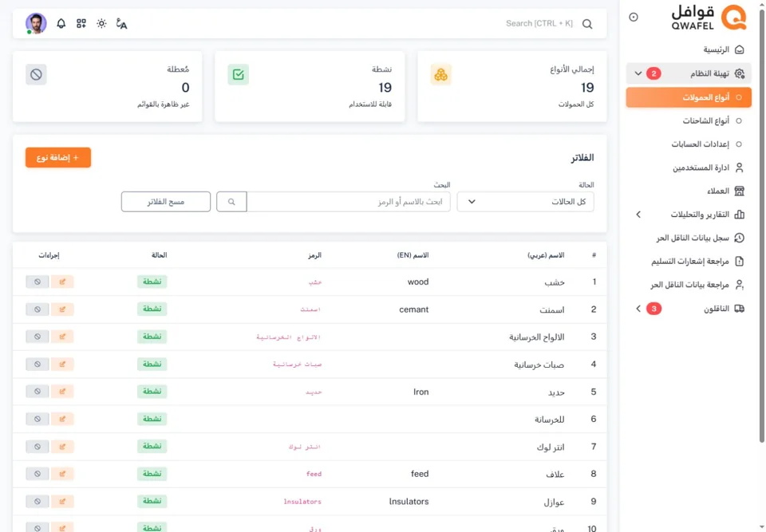Disable the اسمنت cargo type row
The width and height of the screenshot is (766, 532).
pyautogui.click(x=38, y=309)
